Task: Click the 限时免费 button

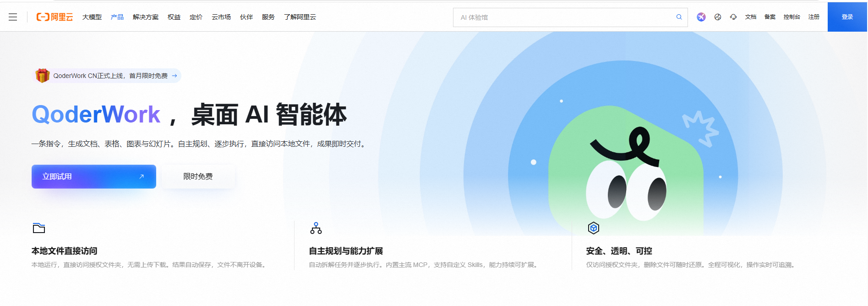Action: 198,177
